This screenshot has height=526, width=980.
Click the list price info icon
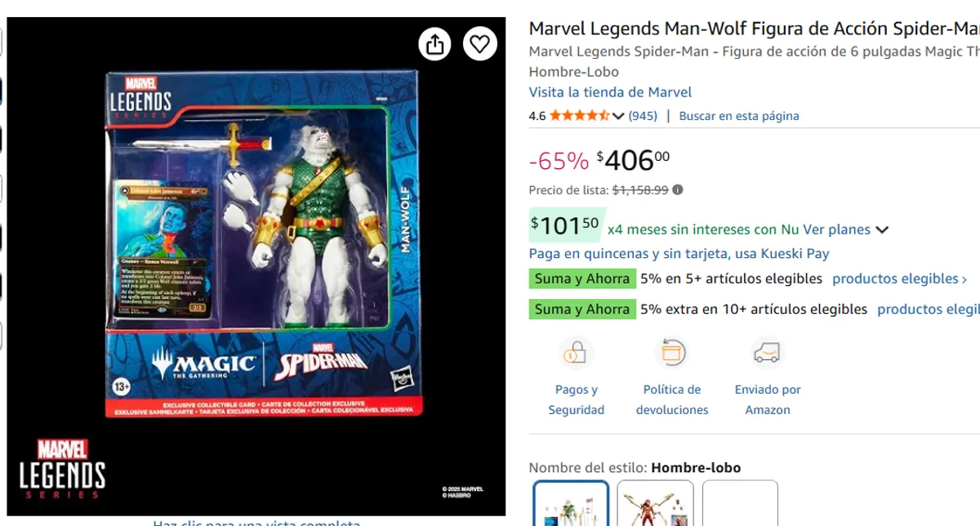[x=678, y=189]
